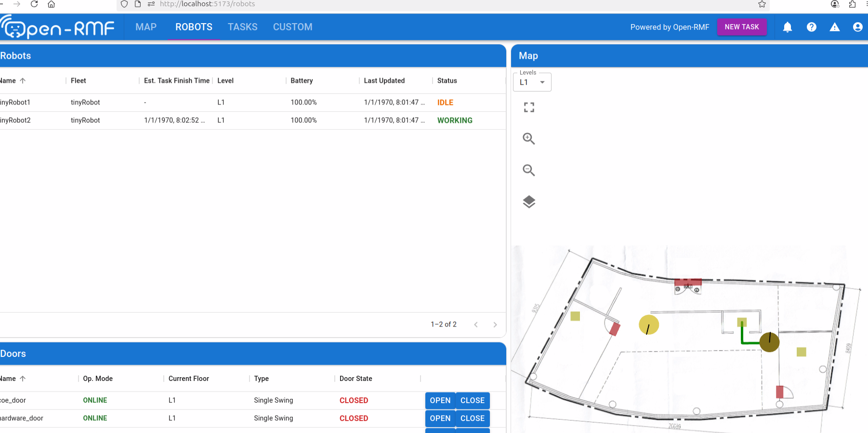The width and height of the screenshot is (868, 433).
Task: Sort doors by Name column arrow
Action: pyautogui.click(x=23, y=379)
